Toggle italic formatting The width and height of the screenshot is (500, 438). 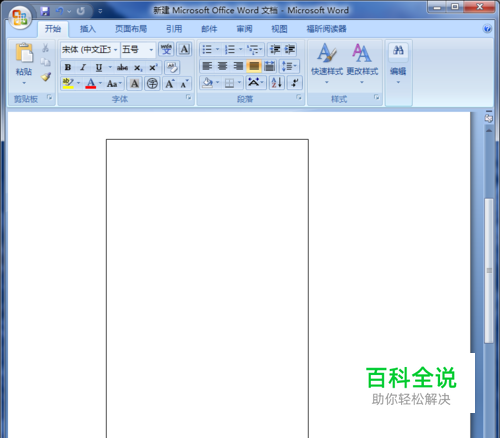pyautogui.click(x=83, y=68)
